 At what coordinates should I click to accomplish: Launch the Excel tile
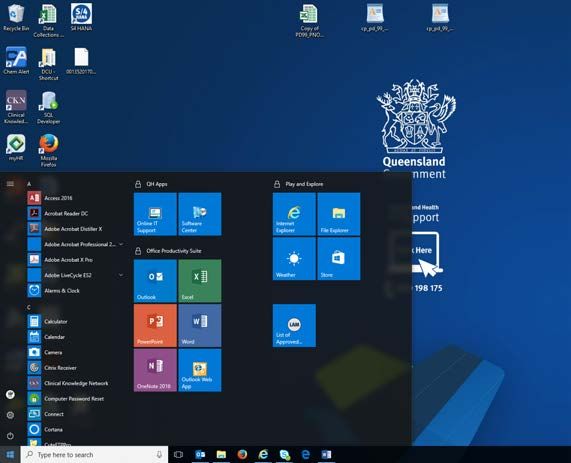(200, 281)
